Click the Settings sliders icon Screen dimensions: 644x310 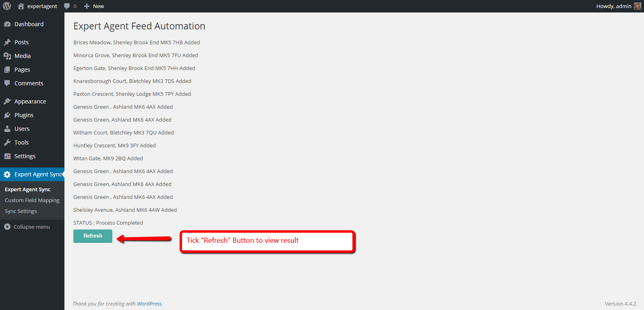7,156
